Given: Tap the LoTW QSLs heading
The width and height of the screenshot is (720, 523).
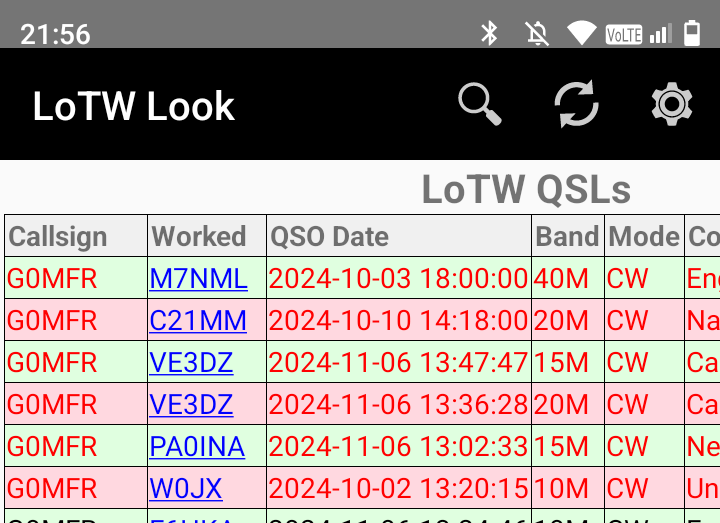Looking at the screenshot, I should click(526, 189).
